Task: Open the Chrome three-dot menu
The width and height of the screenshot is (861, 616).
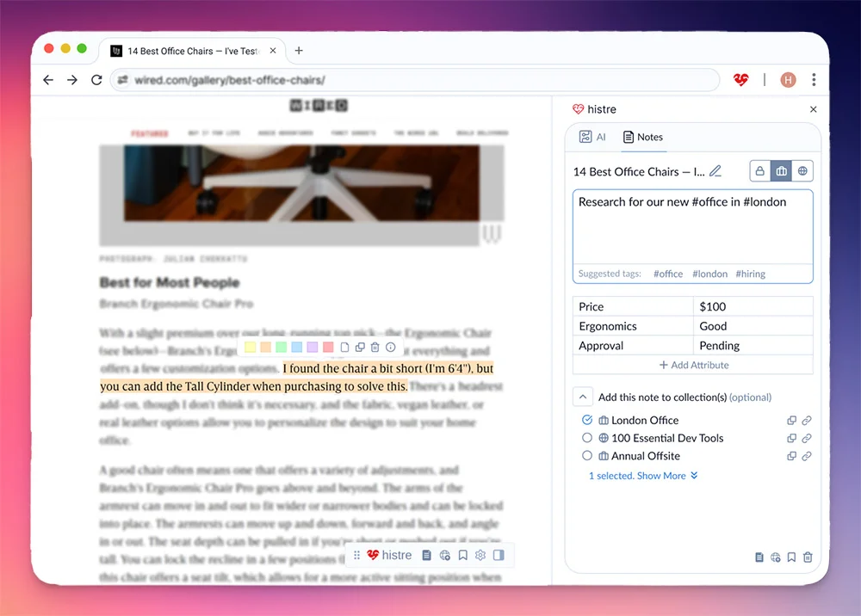Action: coord(814,80)
